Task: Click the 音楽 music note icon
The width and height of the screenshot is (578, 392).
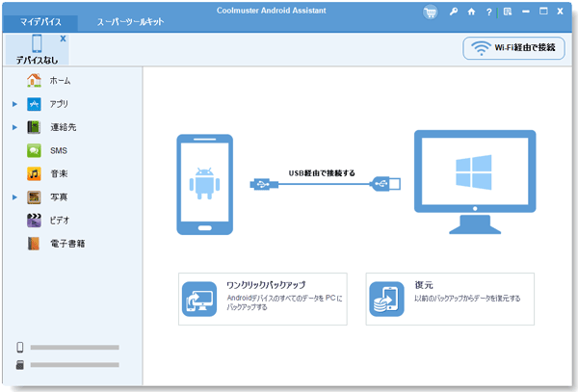Action: 34,174
